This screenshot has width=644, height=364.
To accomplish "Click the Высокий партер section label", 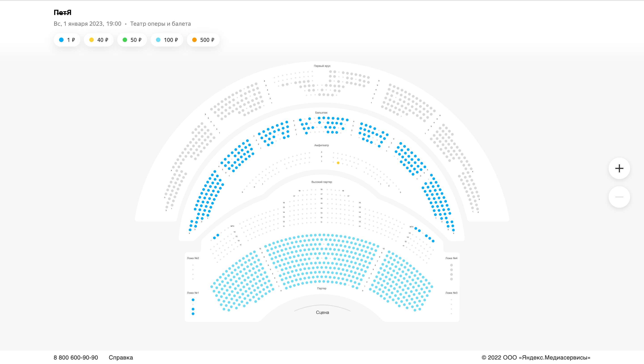I will click(322, 182).
